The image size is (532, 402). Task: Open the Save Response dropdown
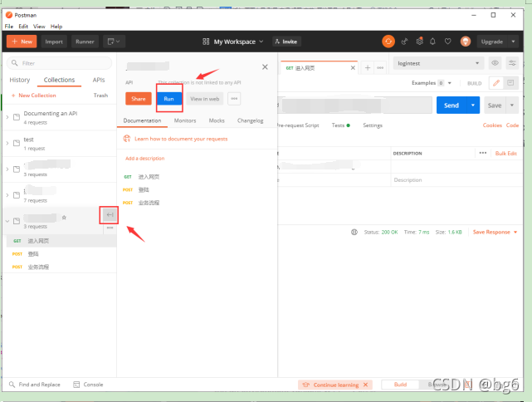(495, 233)
